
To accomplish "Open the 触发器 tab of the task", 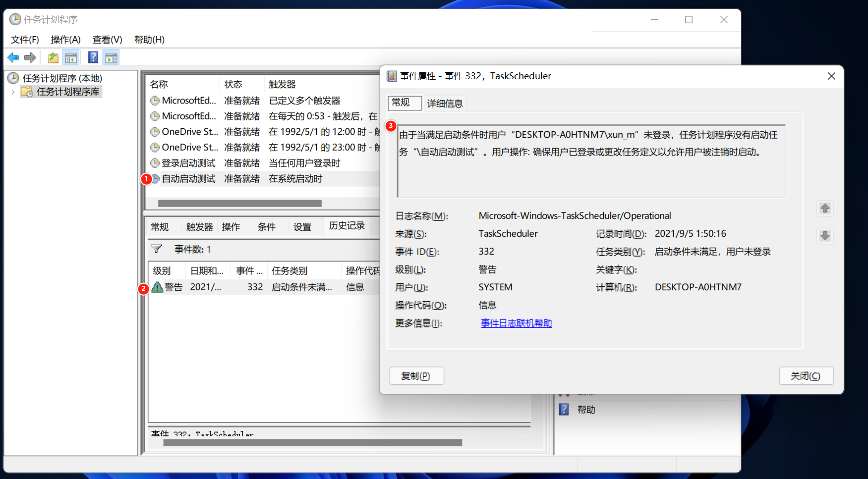I will coord(199,227).
